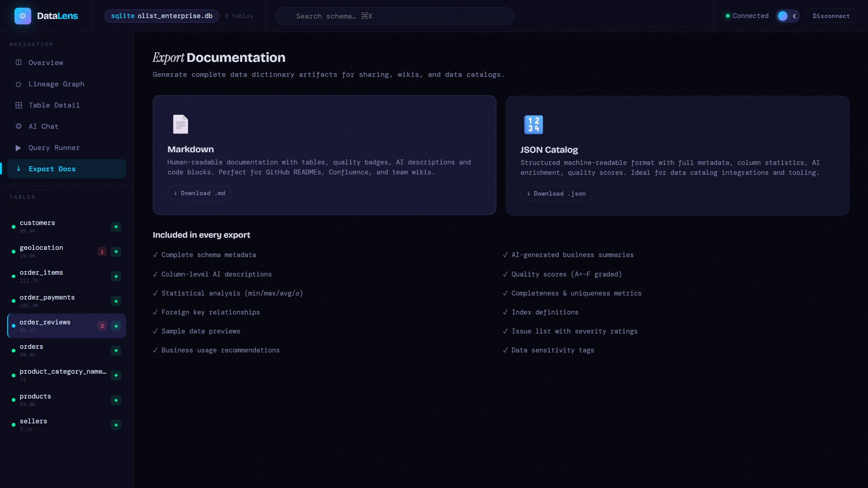The width and height of the screenshot is (868, 488).
Task: Click the AI sparkle icon for products
Action: point(116,400)
